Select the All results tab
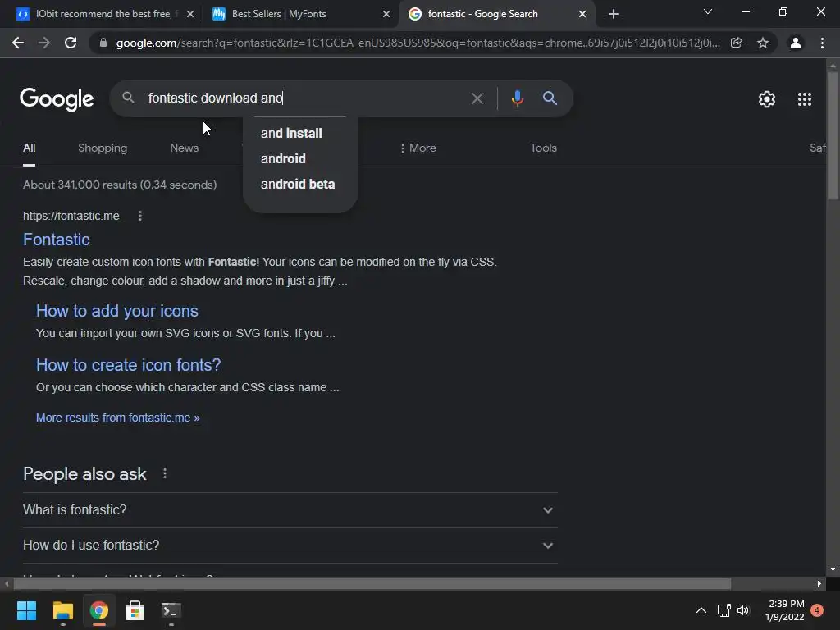This screenshot has width=840, height=630. [29, 148]
